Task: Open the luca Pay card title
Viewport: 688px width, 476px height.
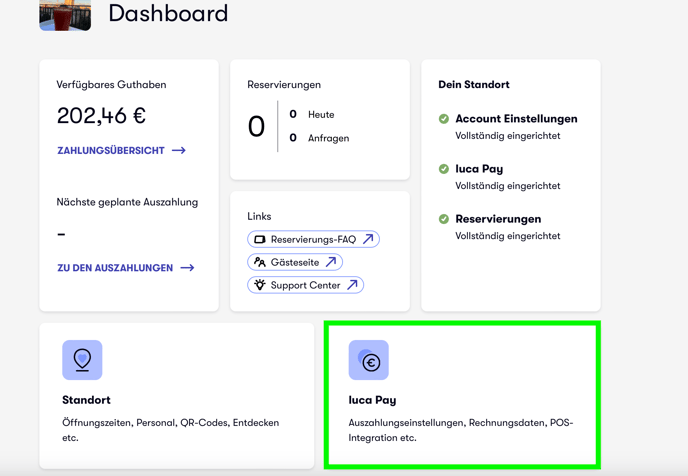Action: [372, 400]
